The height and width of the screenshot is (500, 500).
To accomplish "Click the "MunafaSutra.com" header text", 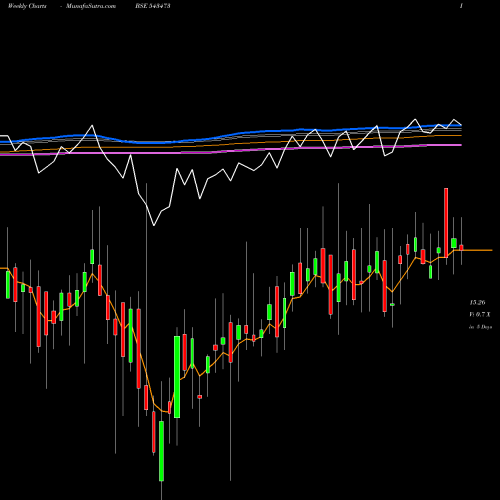I will 91,6.
